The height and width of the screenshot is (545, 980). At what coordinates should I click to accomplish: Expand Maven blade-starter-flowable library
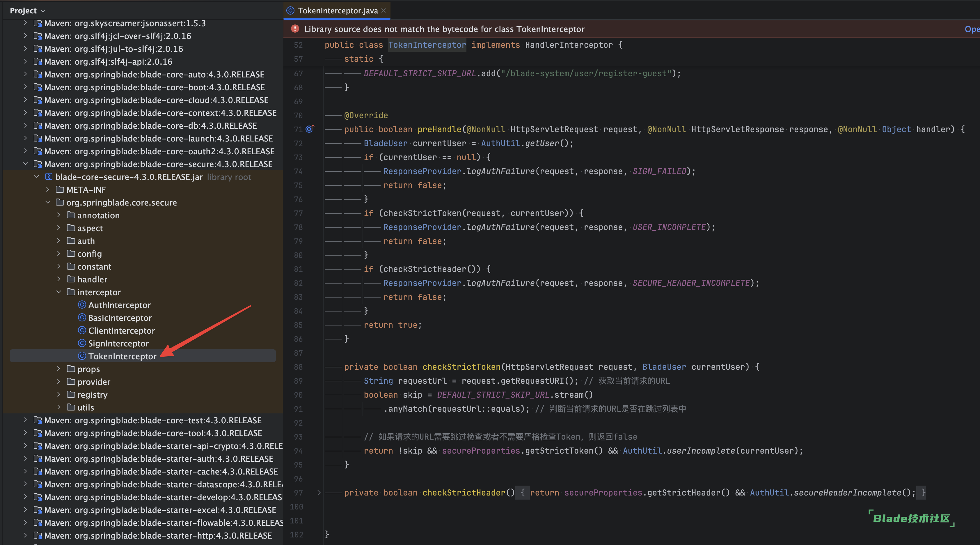click(x=26, y=523)
